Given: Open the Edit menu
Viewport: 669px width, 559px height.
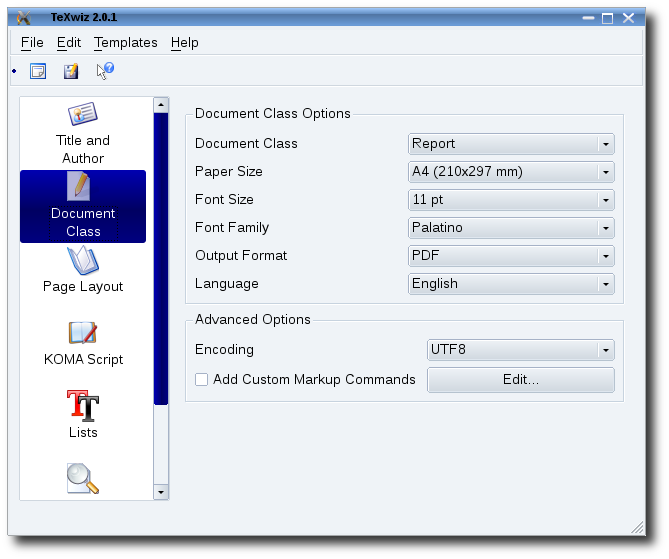Looking at the screenshot, I should [x=69, y=43].
